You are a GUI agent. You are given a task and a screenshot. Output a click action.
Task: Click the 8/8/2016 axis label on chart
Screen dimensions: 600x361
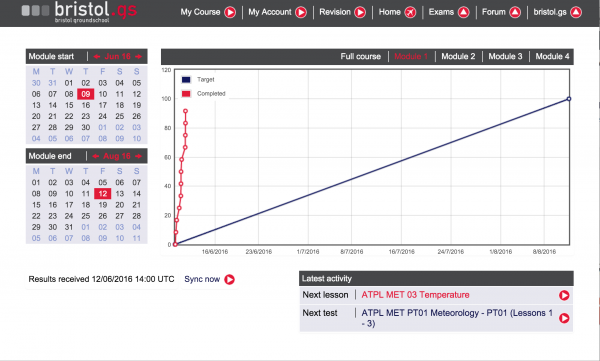(544, 252)
